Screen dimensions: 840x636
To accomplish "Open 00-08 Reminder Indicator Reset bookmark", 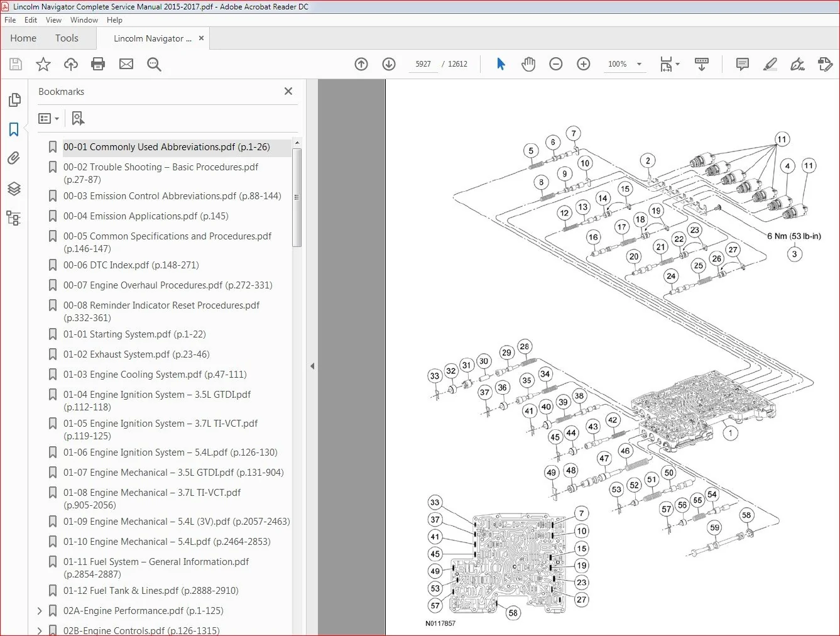I will (x=161, y=312).
